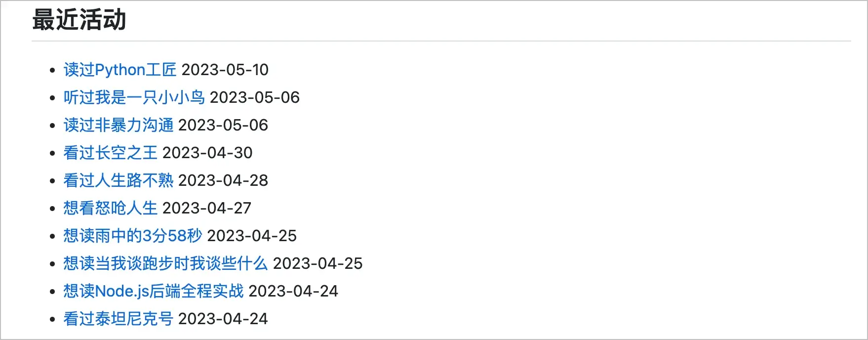868x340 pixels.
Task: Click the date beside 读过非暴力沟通
Action: tap(223, 125)
